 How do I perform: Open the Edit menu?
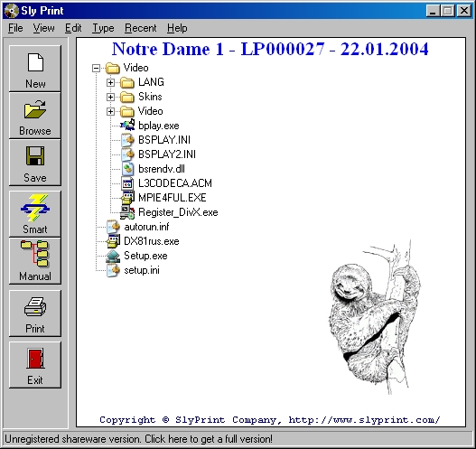pos(73,28)
